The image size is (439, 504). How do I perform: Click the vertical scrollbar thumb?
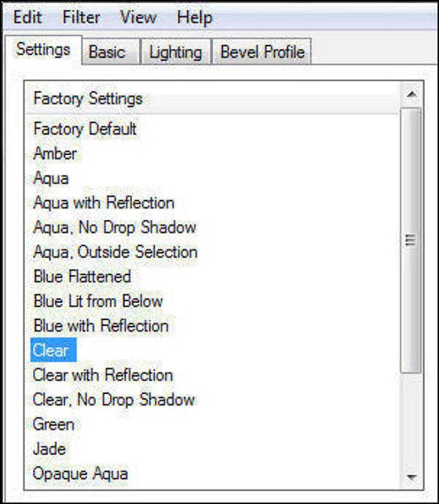(412, 240)
